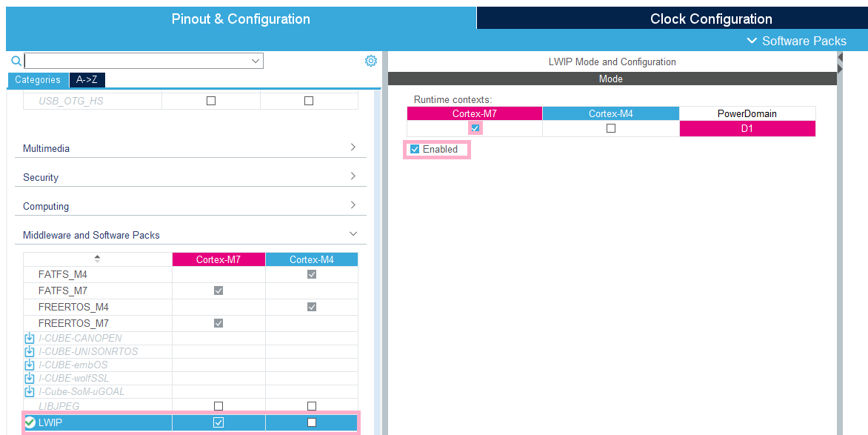Switch to Pinout & Configuration tab
Image resolution: width=868 pixels, height=435 pixels.
[x=241, y=19]
